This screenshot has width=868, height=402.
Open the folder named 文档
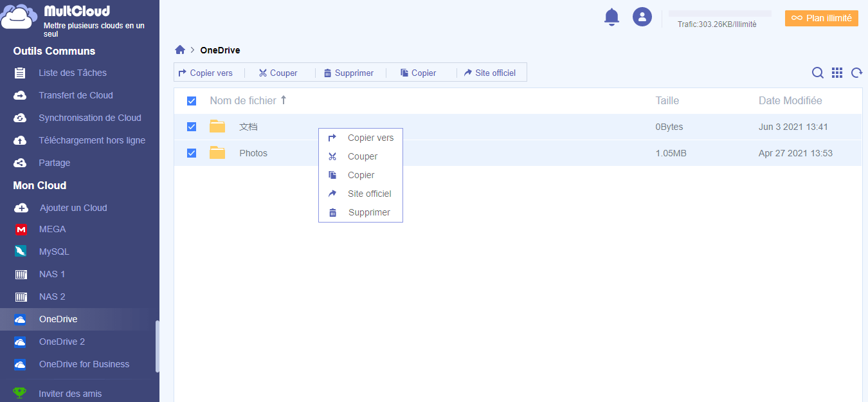[x=248, y=127]
